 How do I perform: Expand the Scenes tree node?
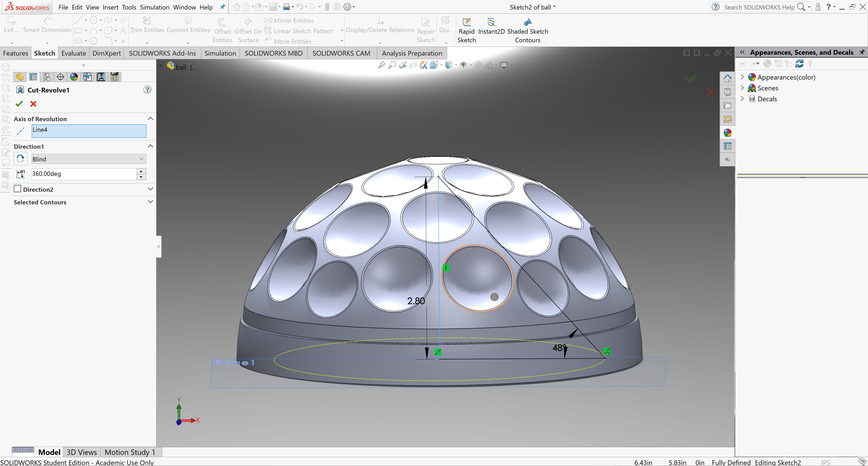[x=742, y=88]
